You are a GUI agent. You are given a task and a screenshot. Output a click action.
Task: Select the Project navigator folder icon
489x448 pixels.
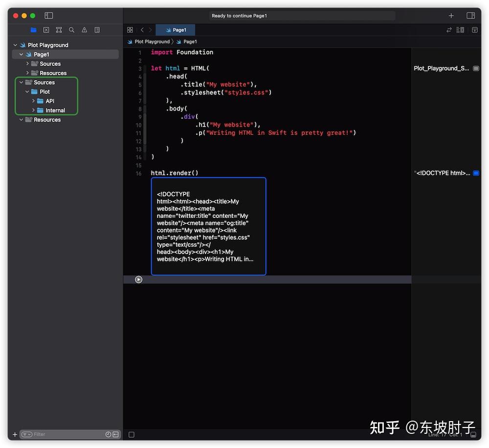[33, 30]
